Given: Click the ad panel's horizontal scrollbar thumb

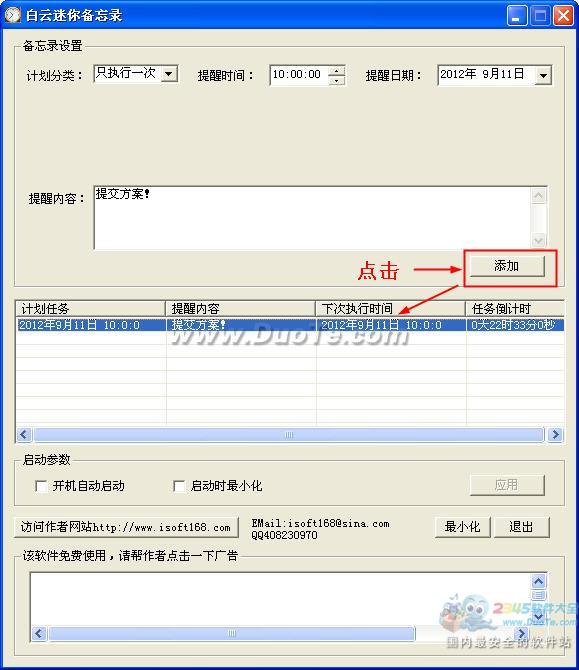Looking at the screenshot, I should (x=232, y=633).
